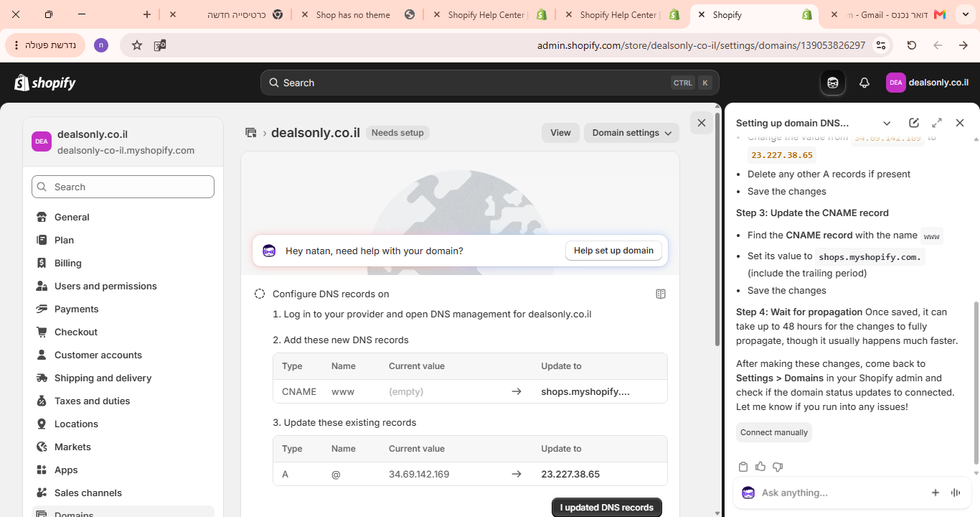
Task: Click the domains breadcrumb icon
Action: pos(251,133)
